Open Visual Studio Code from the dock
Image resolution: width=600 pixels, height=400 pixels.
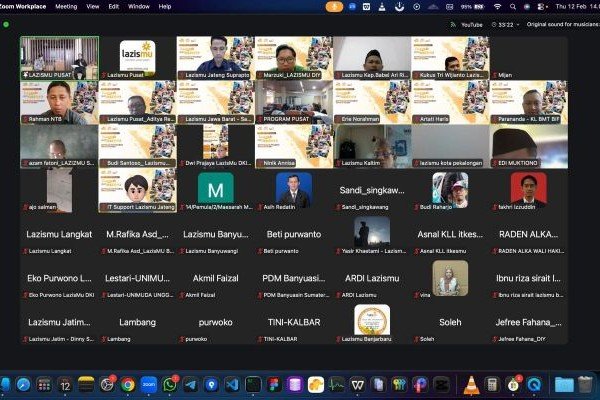tap(232, 384)
